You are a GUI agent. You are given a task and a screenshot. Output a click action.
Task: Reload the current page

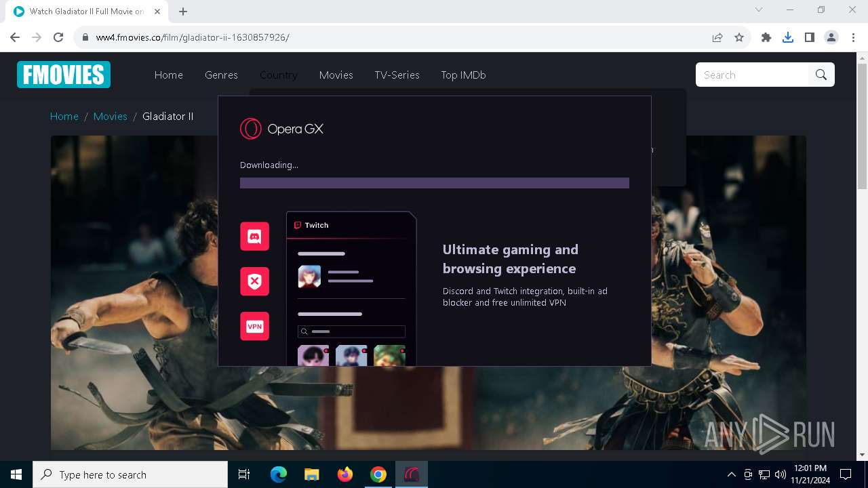click(x=58, y=37)
